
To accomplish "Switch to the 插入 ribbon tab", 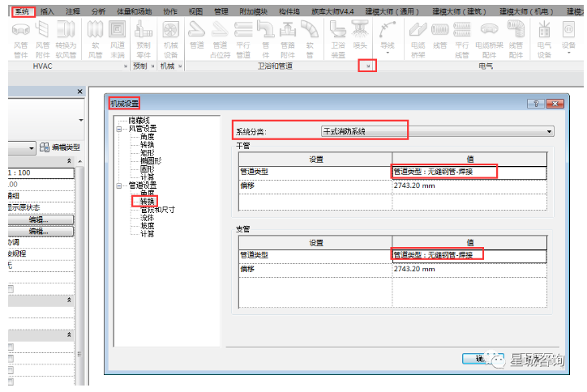I will coord(48,11).
